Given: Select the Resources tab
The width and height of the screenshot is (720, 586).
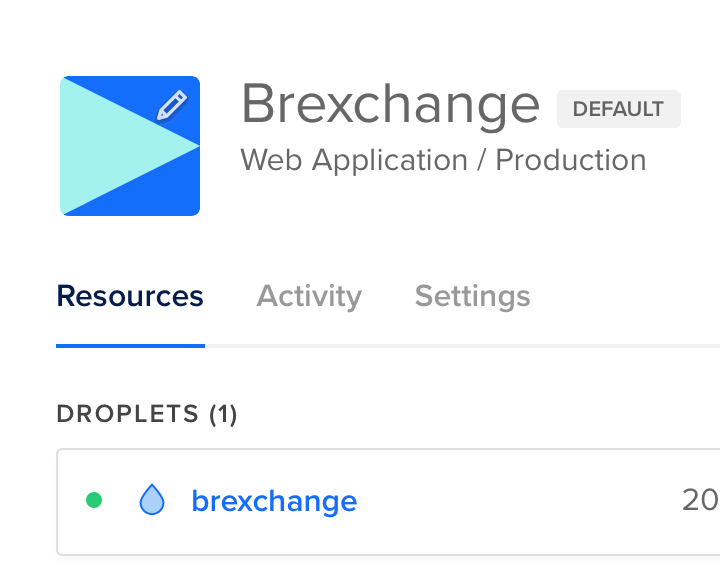Looking at the screenshot, I should [x=130, y=296].
